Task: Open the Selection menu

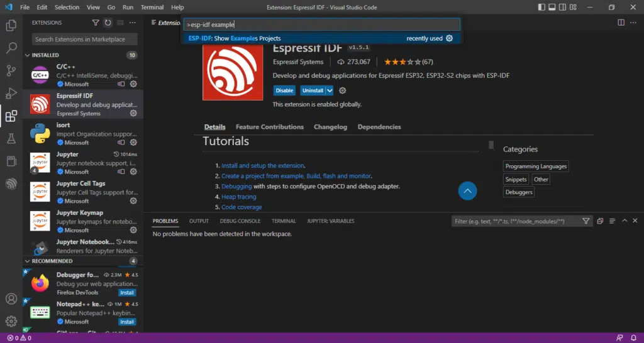Action: coord(67,8)
